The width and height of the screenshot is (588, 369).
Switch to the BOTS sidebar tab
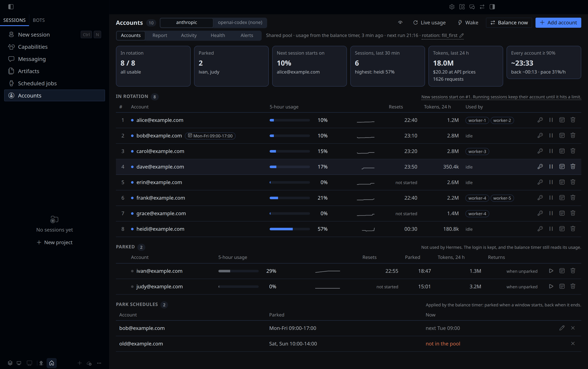pyautogui.click(x=39, y=20)
